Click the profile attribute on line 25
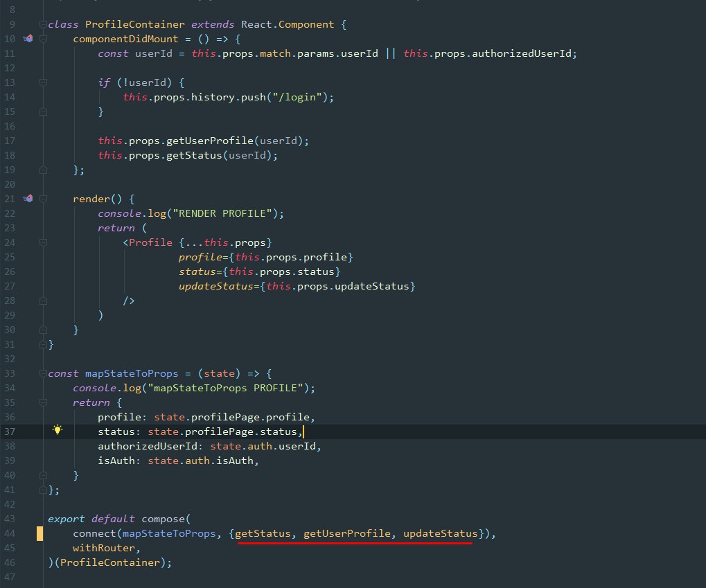 tap(200, 257)
